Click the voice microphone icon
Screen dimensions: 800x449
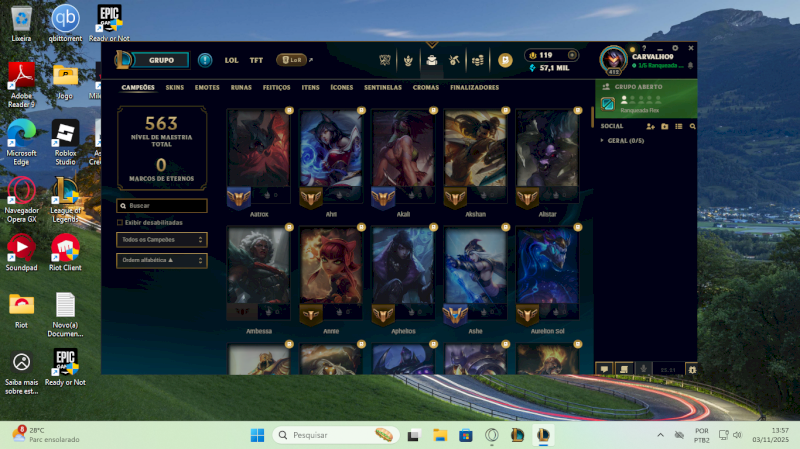tap(643, 369)
